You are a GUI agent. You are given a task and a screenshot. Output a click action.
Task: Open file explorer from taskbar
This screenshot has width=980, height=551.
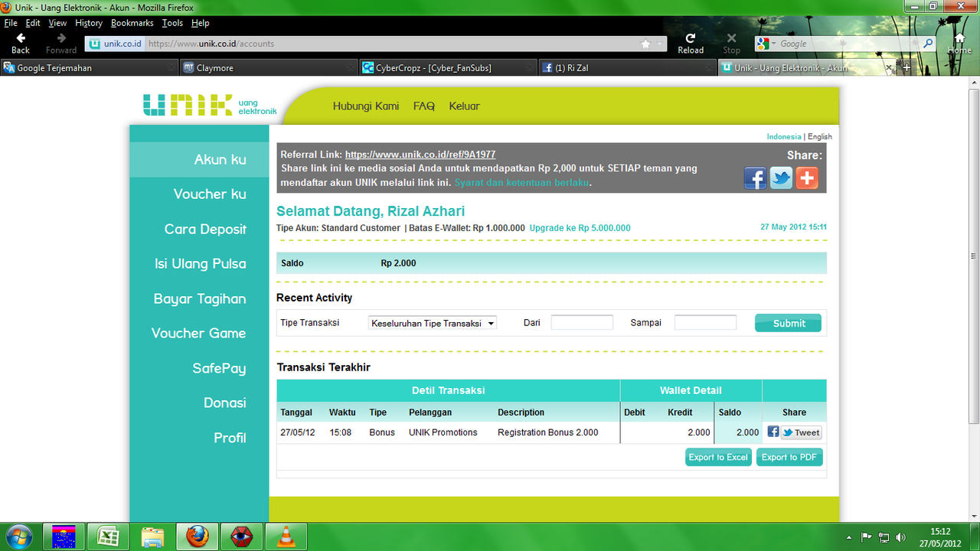coord(152,537)
